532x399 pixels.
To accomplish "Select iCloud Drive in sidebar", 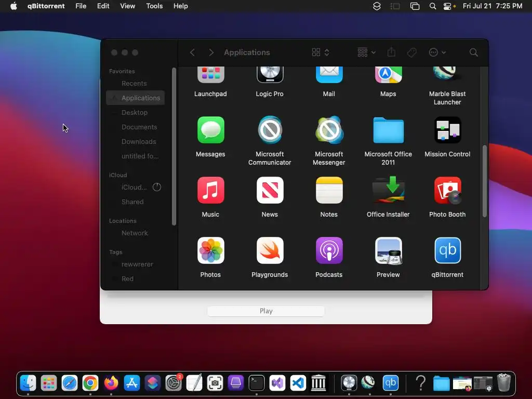I will point(136,187).
